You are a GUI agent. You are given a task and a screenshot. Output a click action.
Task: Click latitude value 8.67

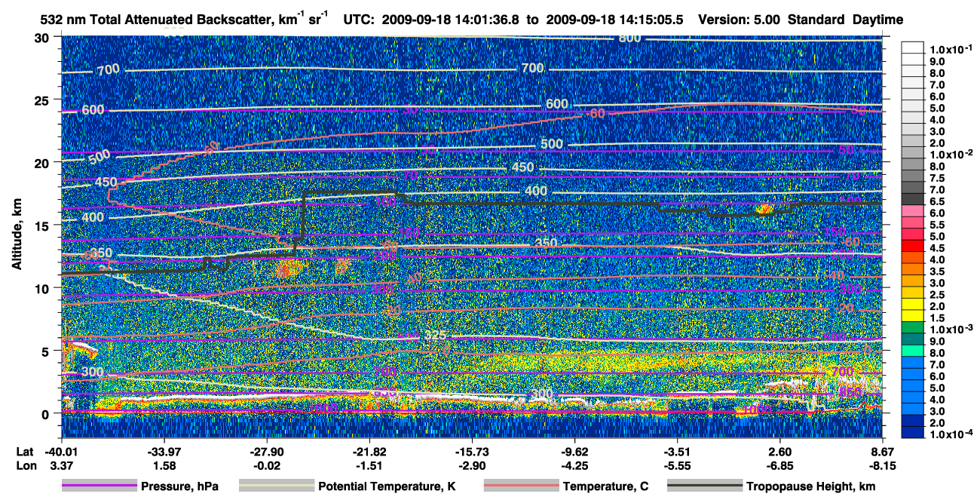coord(883,451)
